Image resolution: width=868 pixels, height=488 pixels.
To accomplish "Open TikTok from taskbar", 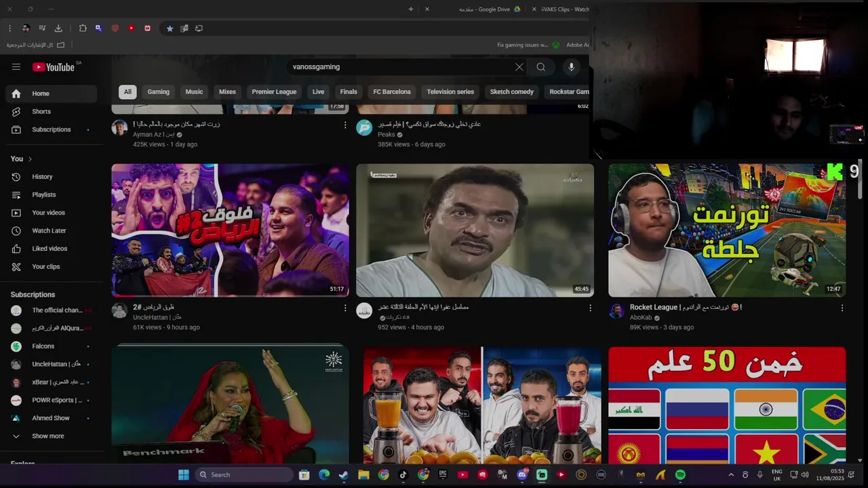I will pos(403,474).
